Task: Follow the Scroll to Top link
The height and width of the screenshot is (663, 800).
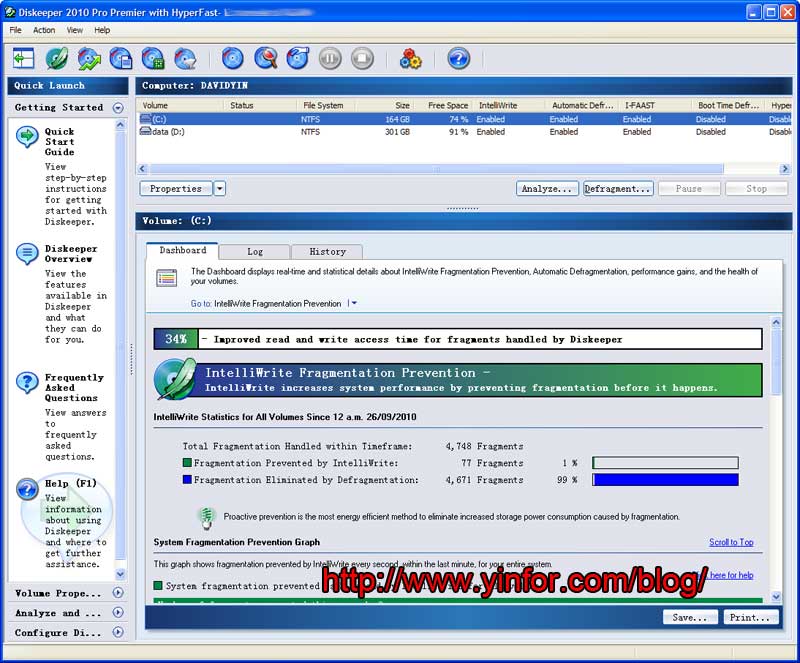Action: (731, 542)
